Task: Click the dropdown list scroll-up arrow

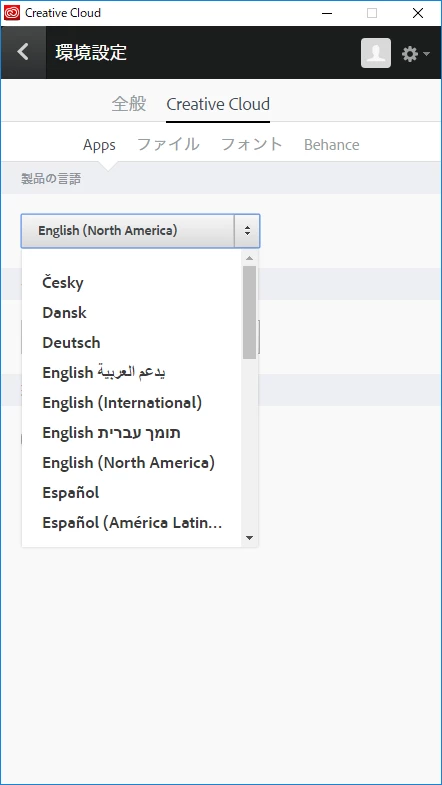Action: pyautogui.click(x=249, y=258)
